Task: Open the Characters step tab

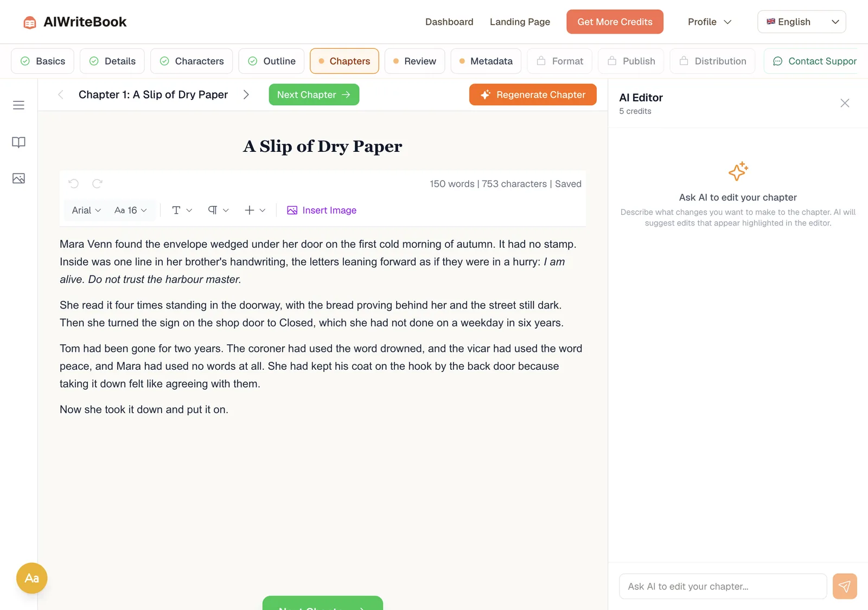Action: pos(192,61)
